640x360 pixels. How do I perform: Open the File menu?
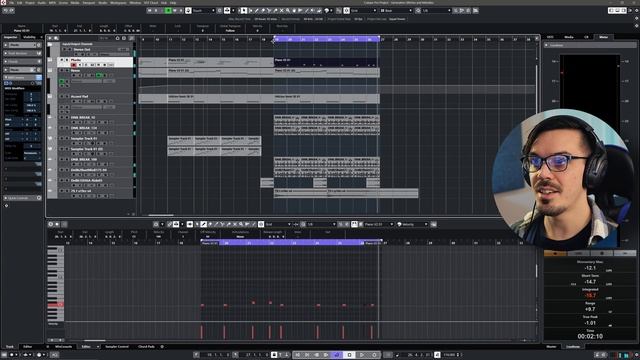(11, 2)
